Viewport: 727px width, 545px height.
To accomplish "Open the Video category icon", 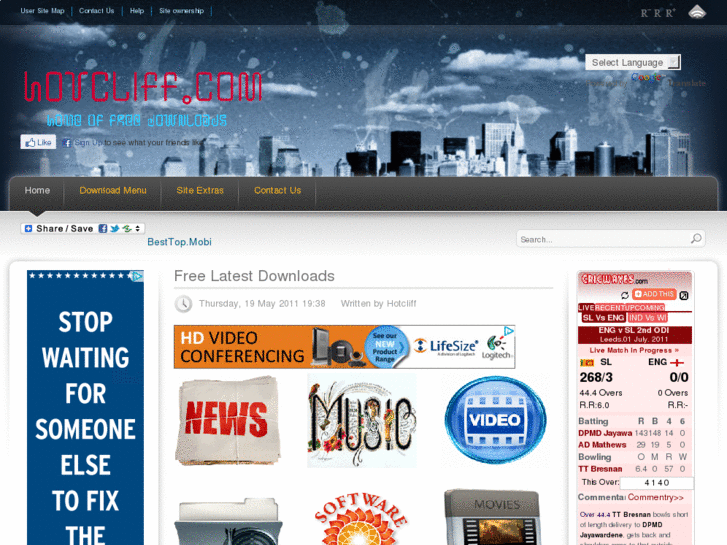I will click(495, 420).
